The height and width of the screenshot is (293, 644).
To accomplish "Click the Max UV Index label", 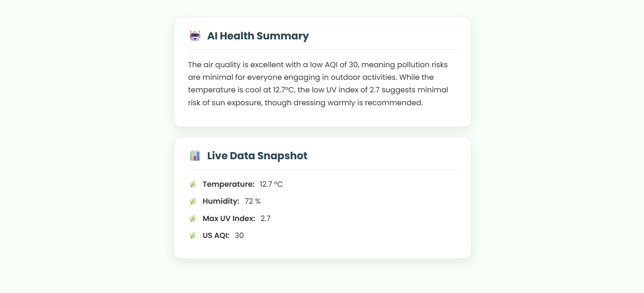I will [x=229, y=219].
